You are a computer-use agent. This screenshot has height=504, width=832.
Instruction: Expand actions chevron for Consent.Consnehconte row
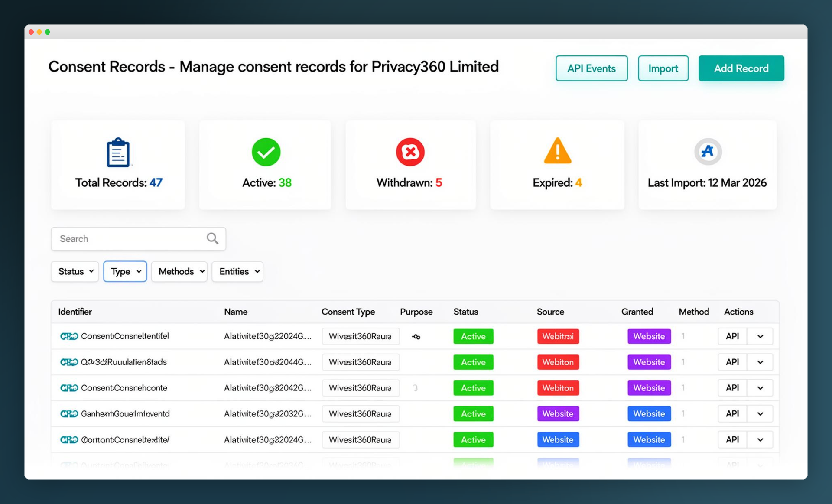pyautogui.click(x=760, y=388)
